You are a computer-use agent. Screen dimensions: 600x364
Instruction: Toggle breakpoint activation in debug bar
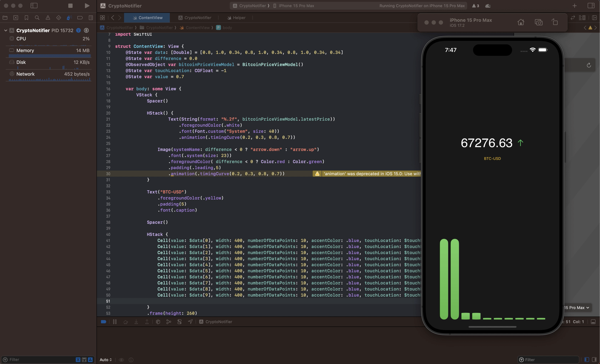(104, 322)
